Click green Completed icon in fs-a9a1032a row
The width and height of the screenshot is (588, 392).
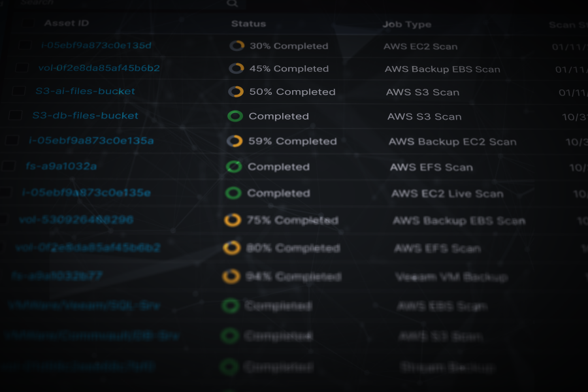[234, 167]
